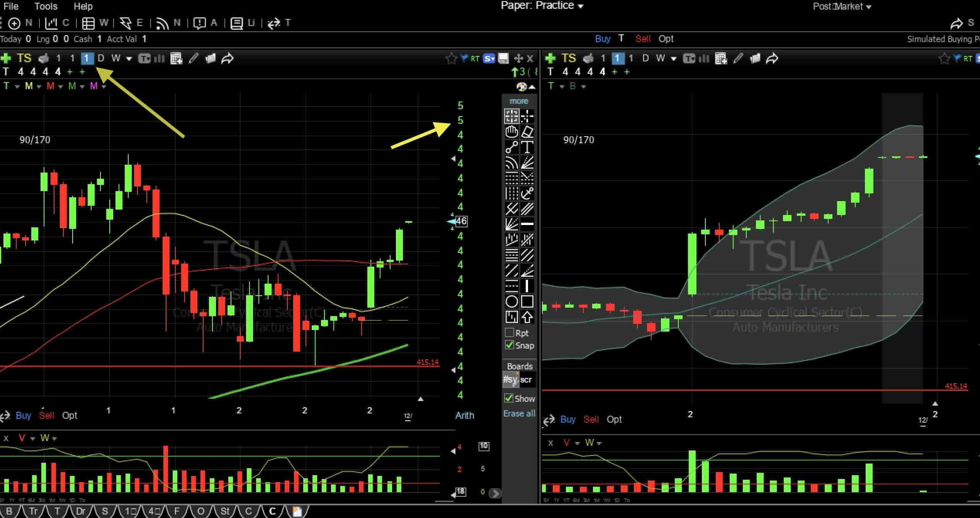Image resolution: width=980 pixels, height=518 pixels.
Task: Click Opt below the right chart
Action: tap(614, 419)
